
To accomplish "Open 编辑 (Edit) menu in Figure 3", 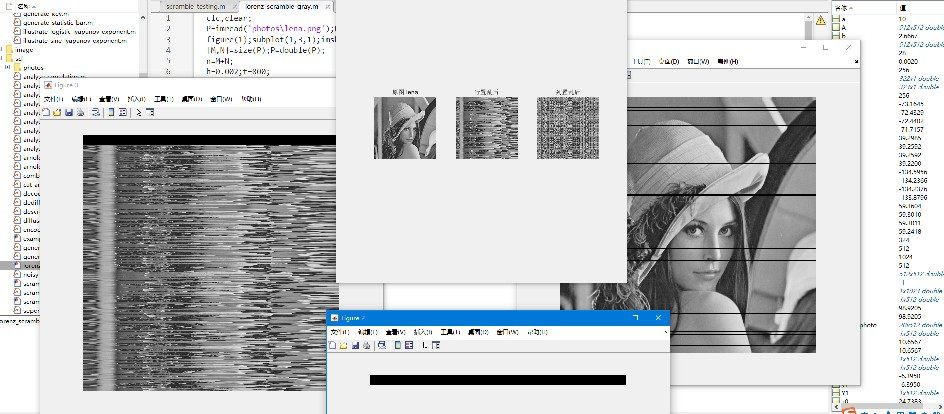I will (x=81, y=99).
